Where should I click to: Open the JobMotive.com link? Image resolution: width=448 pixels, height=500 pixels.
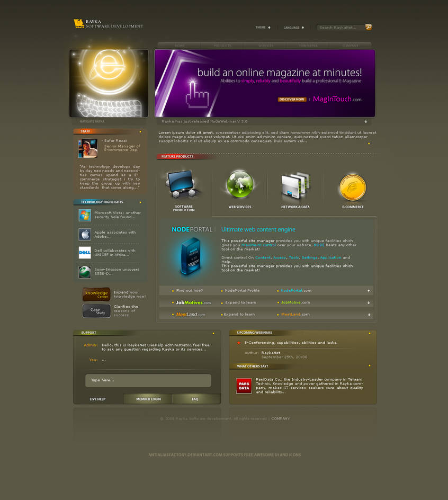tap(295, 302)
